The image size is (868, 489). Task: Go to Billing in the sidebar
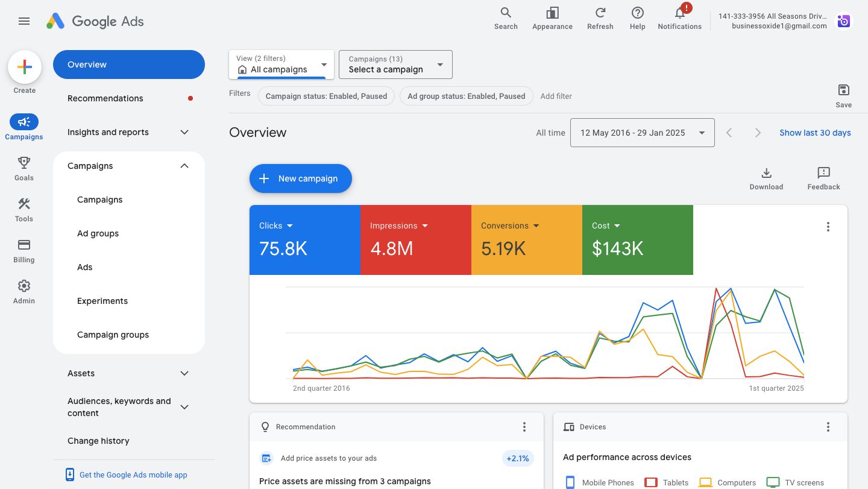coord(24,250)
